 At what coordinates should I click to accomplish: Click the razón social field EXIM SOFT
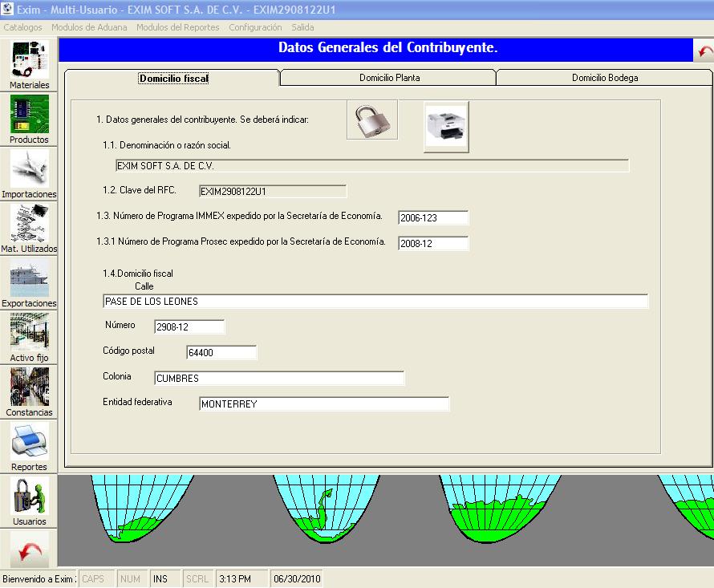[x=372, y=166]
